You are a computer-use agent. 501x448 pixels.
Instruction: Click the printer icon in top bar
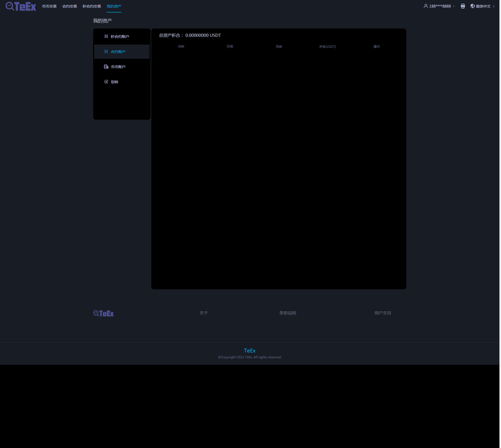coord(463,6)
